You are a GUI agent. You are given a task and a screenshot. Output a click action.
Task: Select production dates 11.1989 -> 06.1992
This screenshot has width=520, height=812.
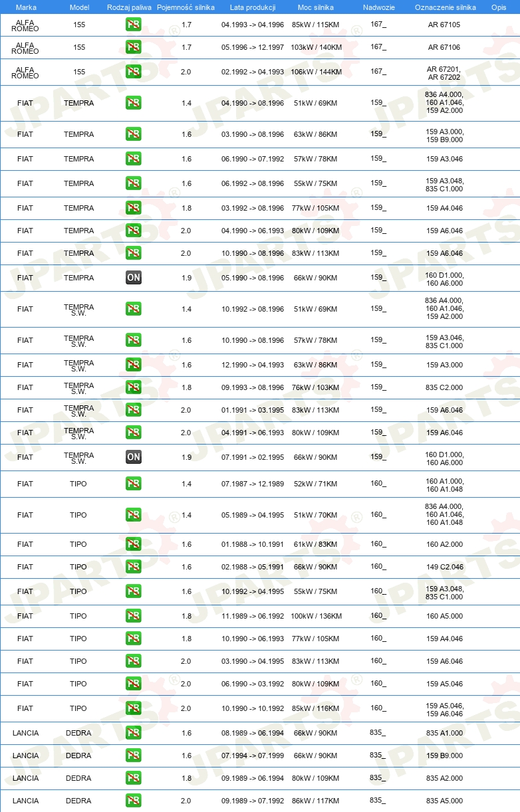253,616
